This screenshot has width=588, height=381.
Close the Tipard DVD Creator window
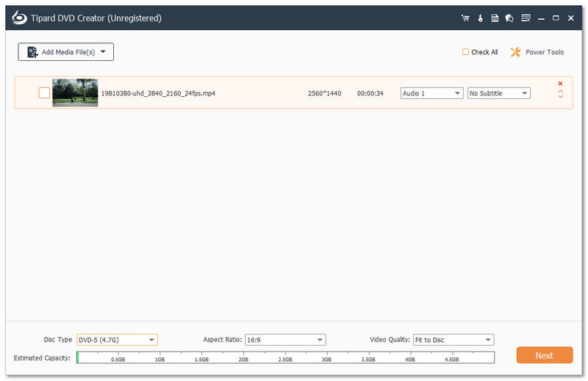point(571,18)
